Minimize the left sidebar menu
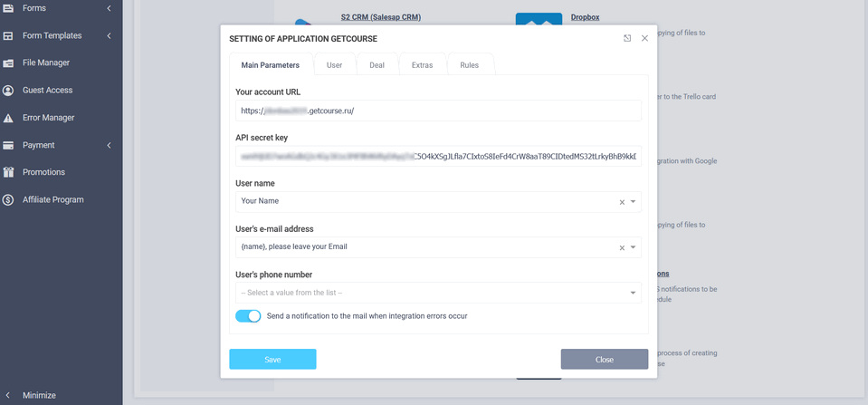This screenshot has height=405, width=868. click(x=38, y=395)
